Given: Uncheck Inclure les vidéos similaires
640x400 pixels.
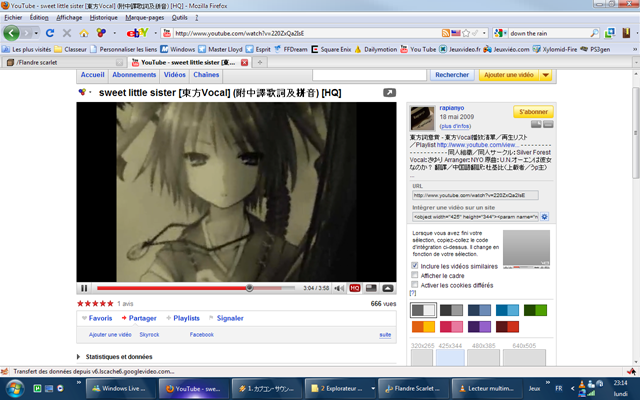Looking at the screenshot, I should [x=414, y=265].
